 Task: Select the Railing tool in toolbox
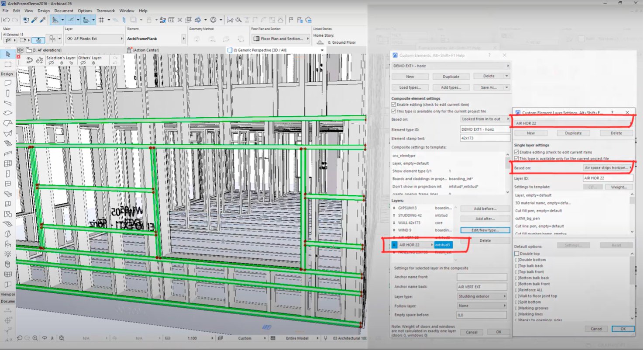[x=7, y=153]
